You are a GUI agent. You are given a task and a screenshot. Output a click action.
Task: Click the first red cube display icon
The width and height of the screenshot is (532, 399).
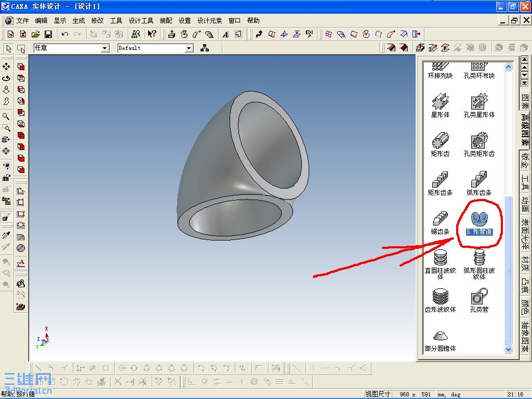21,66
